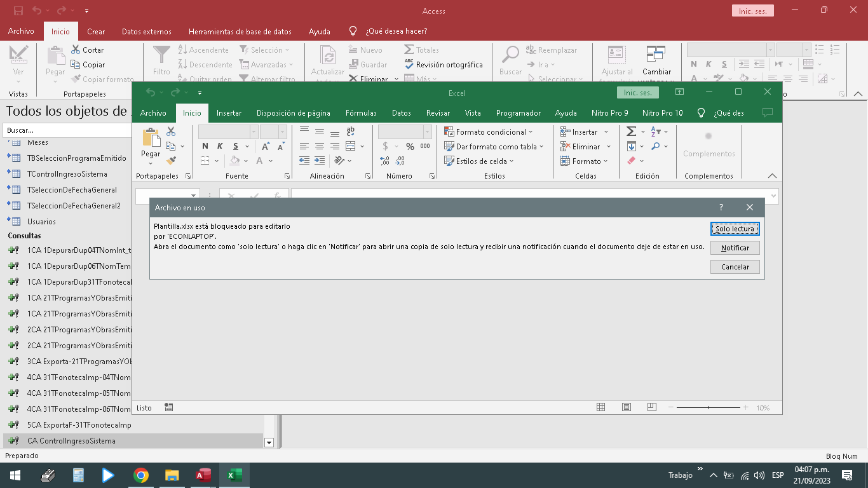
Task: Click the AutoSum sigma icon in Excel
Action: [631, 132]
